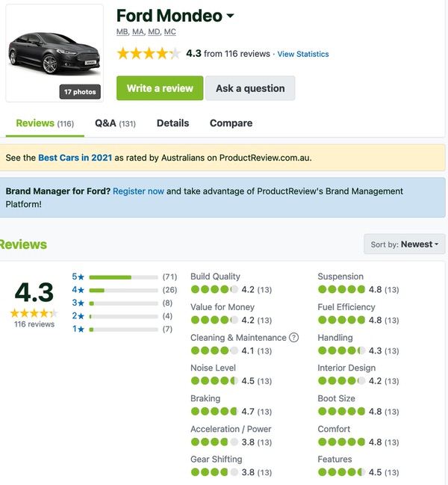Follow the Best Cars in 2021 link
This screenshot has height=485, width=448.
tap(75, 158)
